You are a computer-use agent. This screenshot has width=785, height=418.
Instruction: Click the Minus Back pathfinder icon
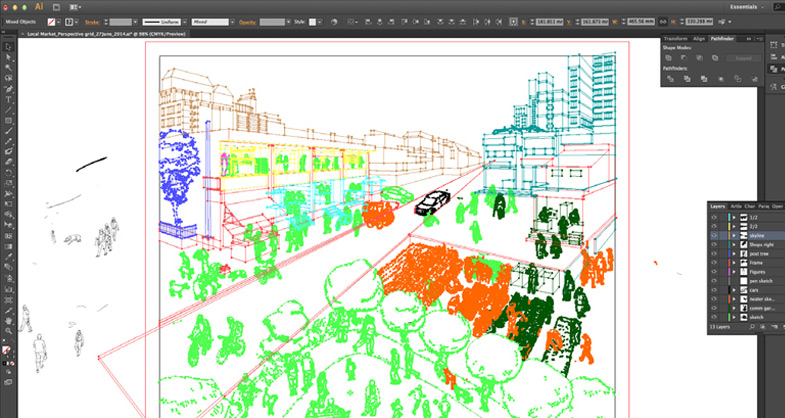pyautogui.click(x=754, y=79)
